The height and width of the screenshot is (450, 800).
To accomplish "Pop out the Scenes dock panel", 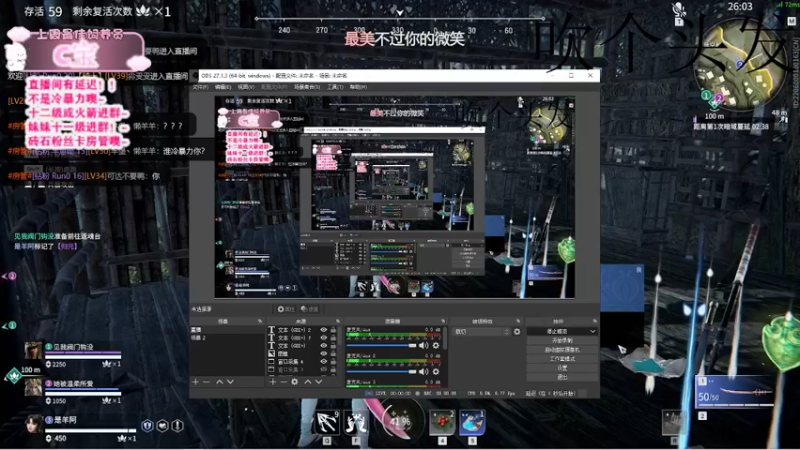I will tap(260, 321).
